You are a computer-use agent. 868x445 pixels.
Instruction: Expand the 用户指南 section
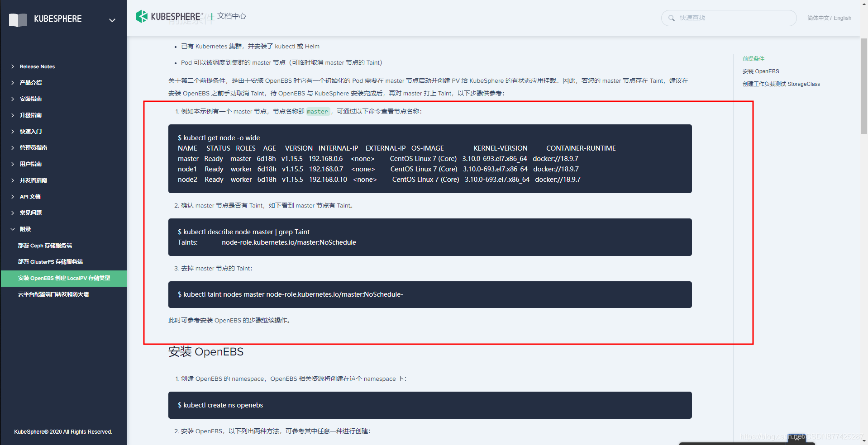[x=31, y=164]
